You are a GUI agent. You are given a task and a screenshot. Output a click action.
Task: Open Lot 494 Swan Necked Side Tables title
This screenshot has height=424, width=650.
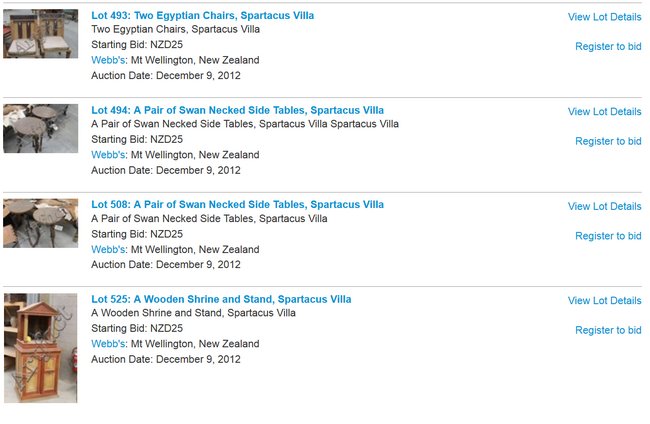[x=237, y=110]
